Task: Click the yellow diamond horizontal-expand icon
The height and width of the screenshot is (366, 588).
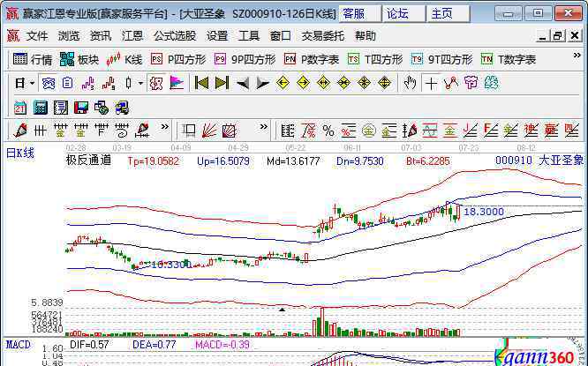Action: point(323,83)
